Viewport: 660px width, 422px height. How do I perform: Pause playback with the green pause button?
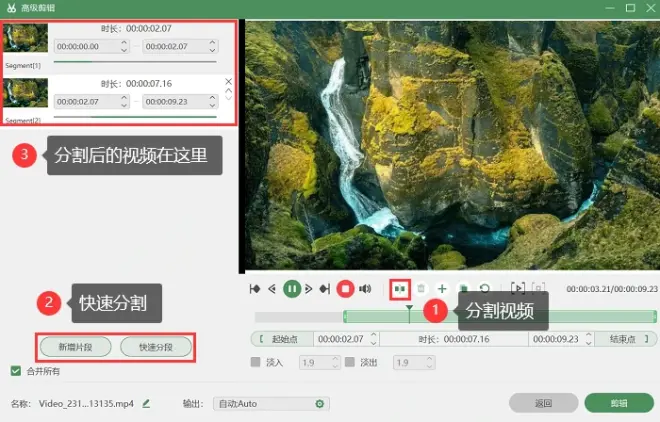pos(292,289)
